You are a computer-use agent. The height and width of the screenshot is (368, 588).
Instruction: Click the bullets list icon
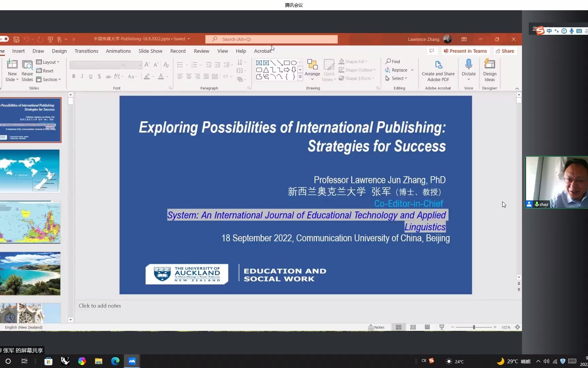click(x=180, y=64)
